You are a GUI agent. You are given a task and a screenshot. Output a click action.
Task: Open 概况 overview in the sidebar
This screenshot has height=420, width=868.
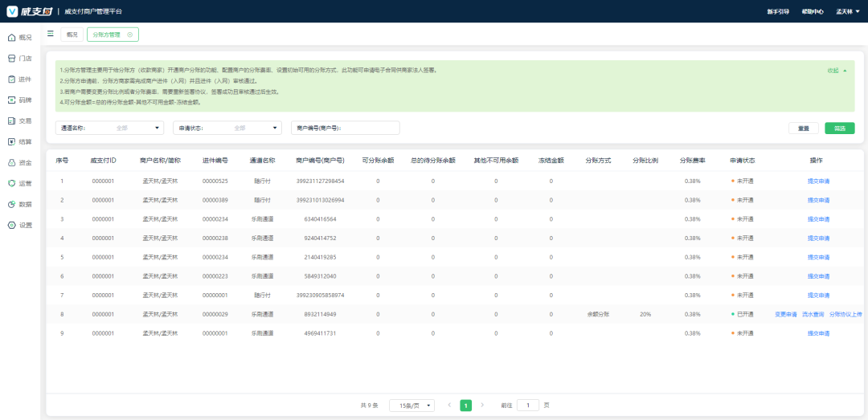(x=19, y=38)
